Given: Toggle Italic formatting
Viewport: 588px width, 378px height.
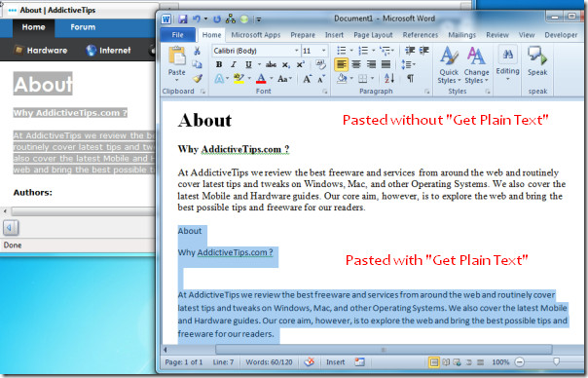Looking at the screenshot, I should (234, 64).
